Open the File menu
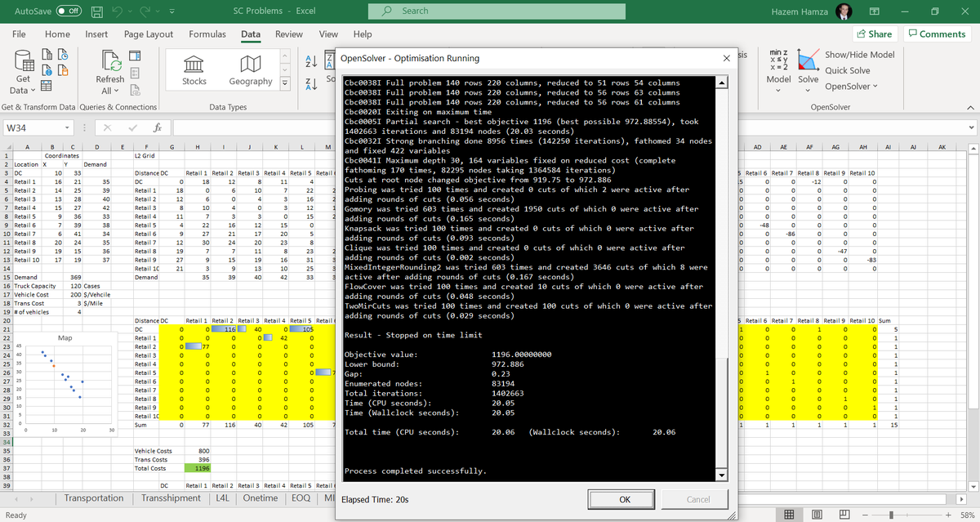The image size is (980, 522). tap(18, 34)
